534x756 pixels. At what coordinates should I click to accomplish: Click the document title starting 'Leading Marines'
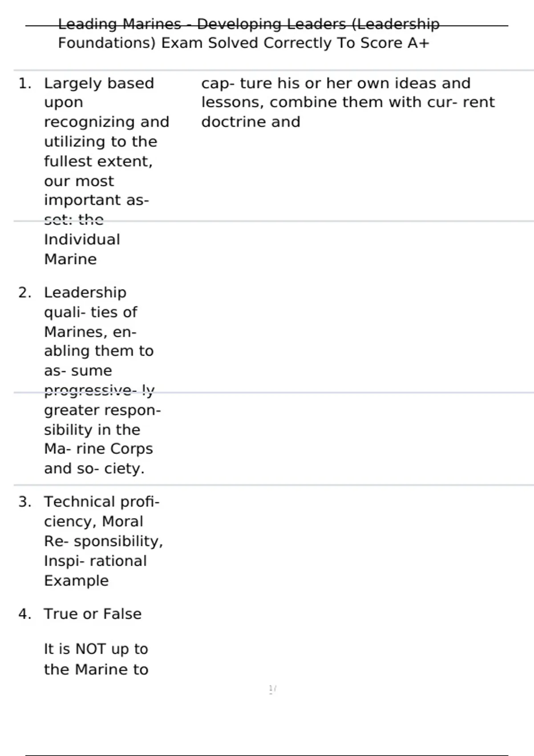coord(248,24)
